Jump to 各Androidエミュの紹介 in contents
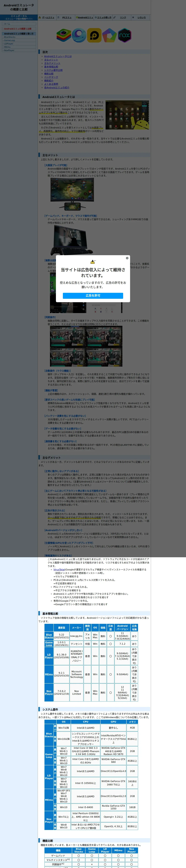Screen dimensions: 186x868 (57, 88)
